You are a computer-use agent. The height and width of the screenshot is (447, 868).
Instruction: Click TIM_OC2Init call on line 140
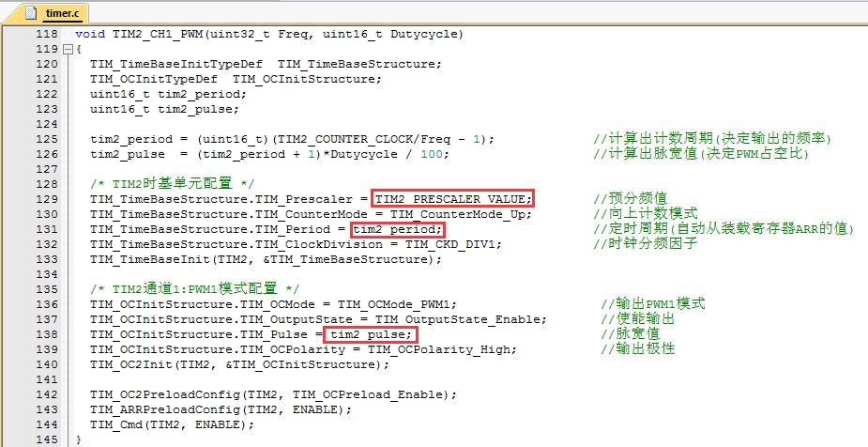(x=239, y=364)
